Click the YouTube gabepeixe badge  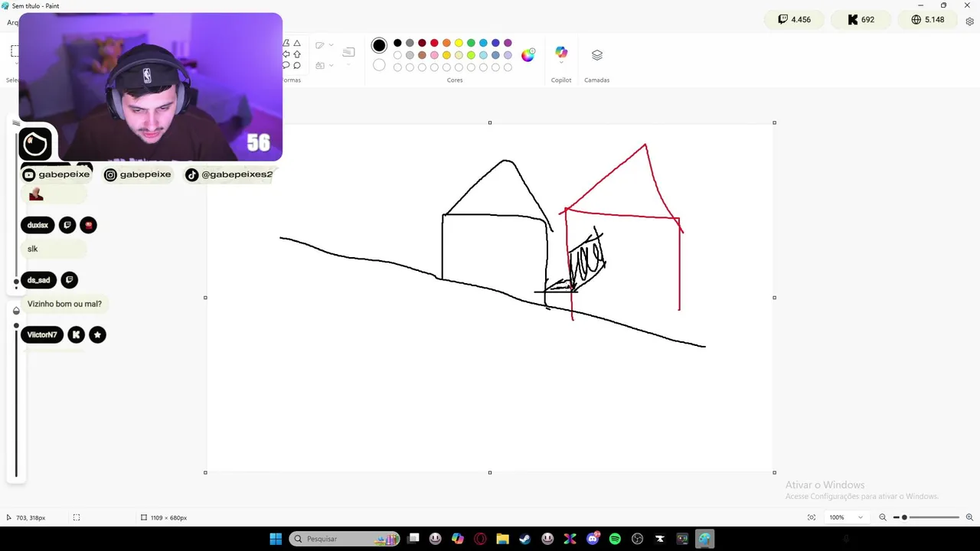tap(57, 174)
